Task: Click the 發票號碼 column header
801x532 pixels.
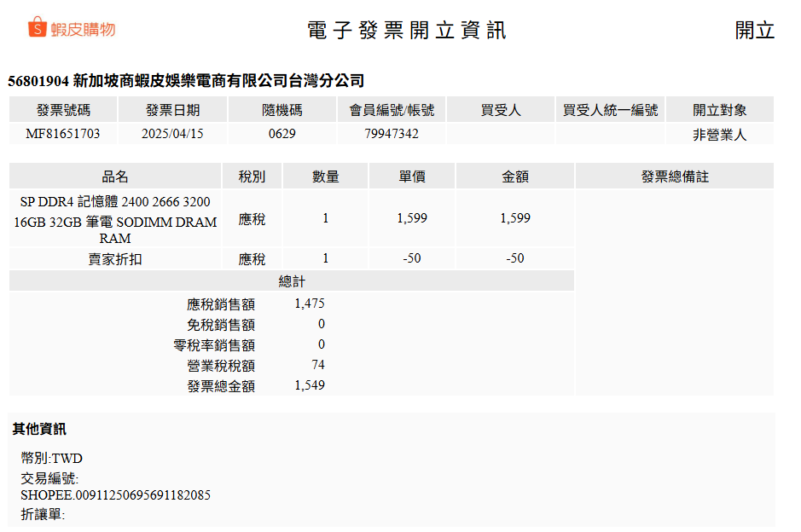Action: (63, 110)
